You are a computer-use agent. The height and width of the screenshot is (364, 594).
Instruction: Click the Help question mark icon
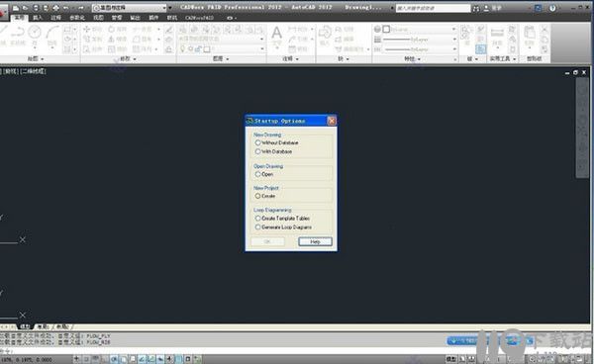click(552, 8)
